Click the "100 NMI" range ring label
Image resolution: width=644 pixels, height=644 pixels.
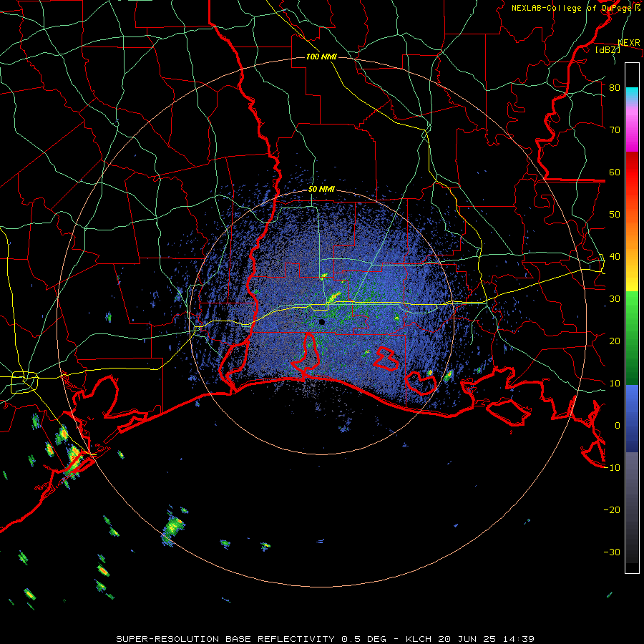[321, 57]
